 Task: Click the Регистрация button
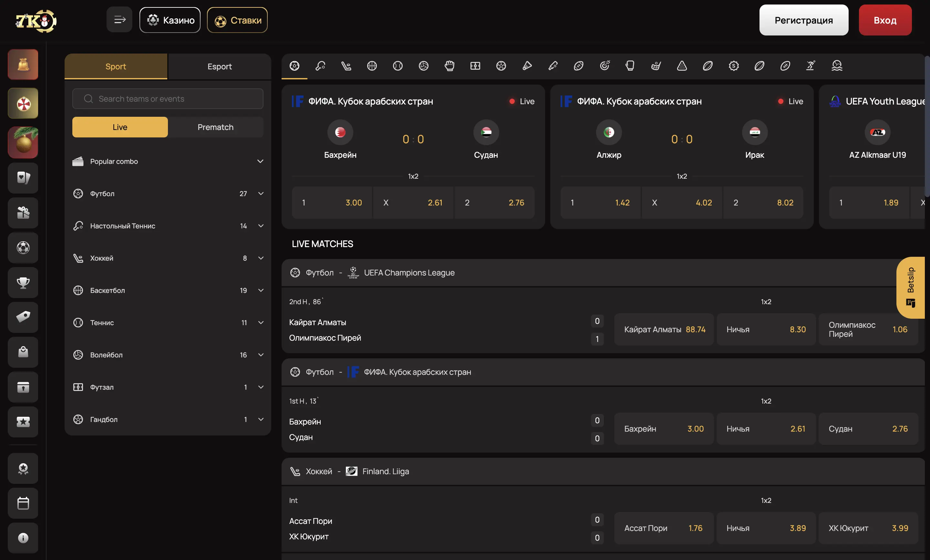(803, 20)
